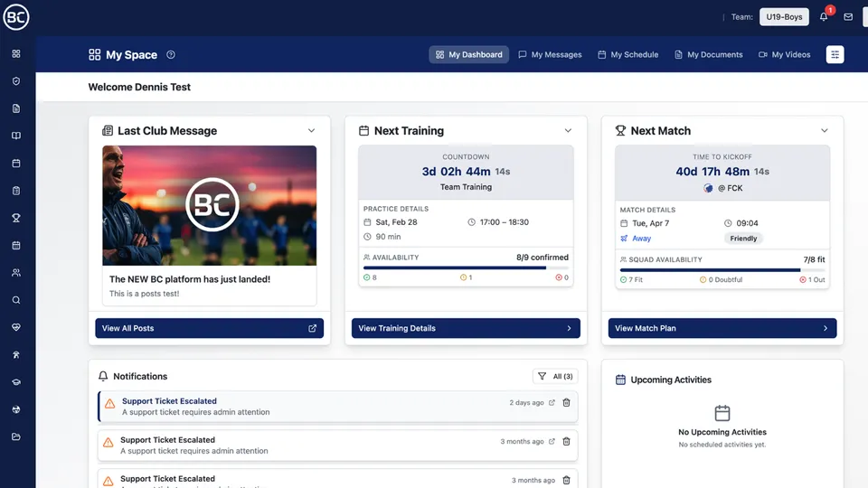The width and height of the screenshot is (868, 488).
Task: Open the highlighted Support Ticket Escalated title
Action: [x=169, y=401]
